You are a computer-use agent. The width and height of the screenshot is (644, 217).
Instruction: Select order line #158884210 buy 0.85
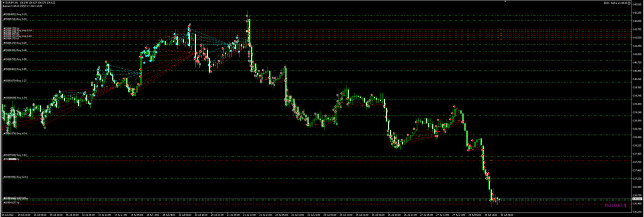click(x=15, y=69)
